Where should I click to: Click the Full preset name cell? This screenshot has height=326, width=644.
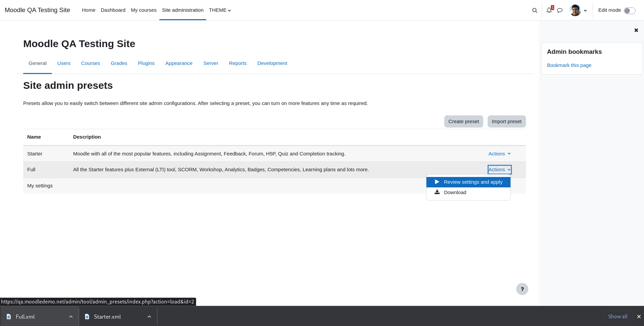pos(31,170)
